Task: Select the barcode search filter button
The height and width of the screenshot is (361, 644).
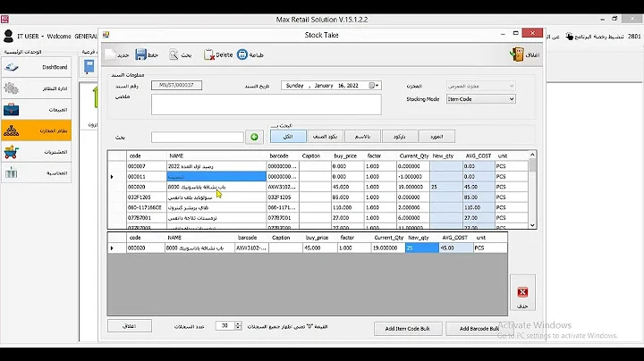Action: (x=400, y=137)
